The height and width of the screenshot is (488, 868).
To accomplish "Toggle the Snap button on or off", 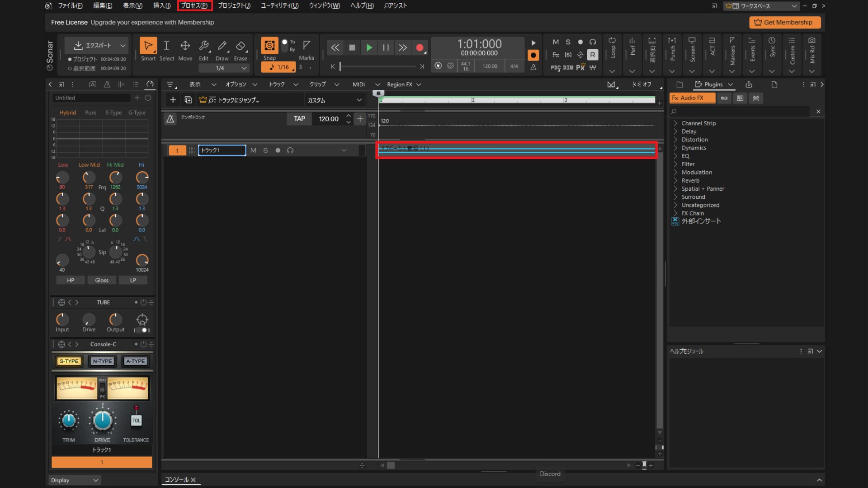I will coord(269,46).
